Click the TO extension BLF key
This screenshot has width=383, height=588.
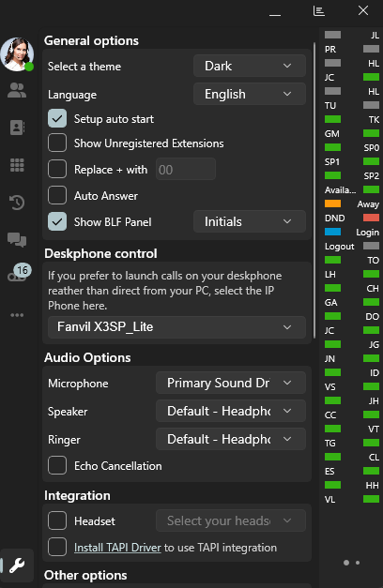click(x=352, y=261)
